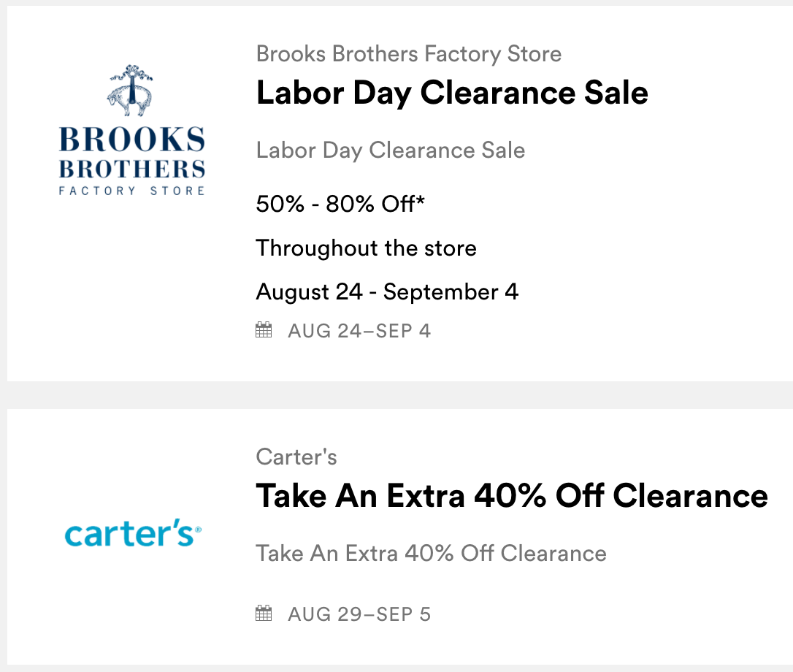Open the bold Labor Day Clearance Sale headline
This screenshot has width=793, height=672.
click(x=452, y=93)
